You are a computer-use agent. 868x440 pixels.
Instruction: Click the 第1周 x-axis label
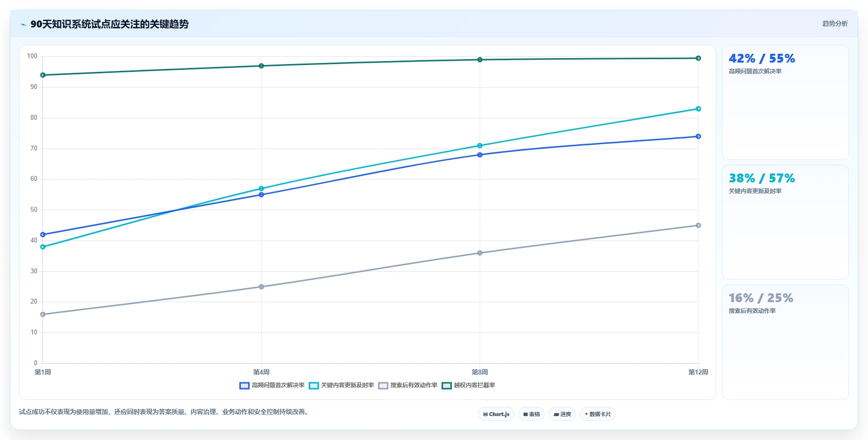[43, 373]
